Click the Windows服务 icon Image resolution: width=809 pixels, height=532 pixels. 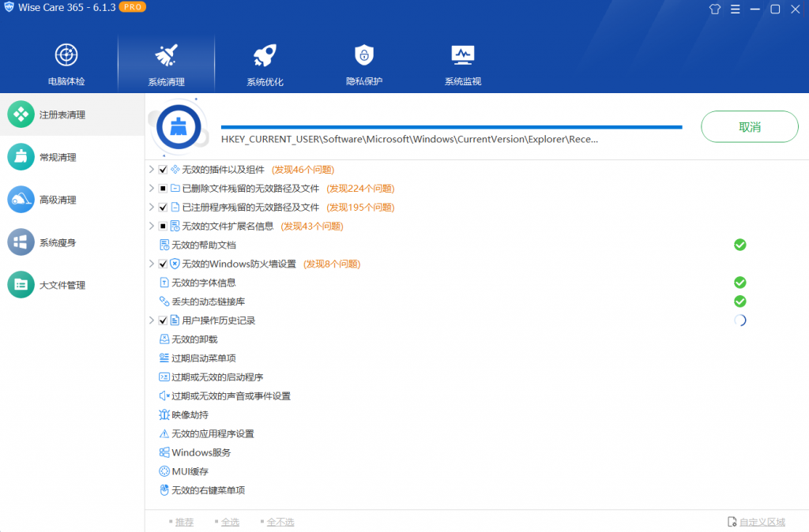(164, 452)
